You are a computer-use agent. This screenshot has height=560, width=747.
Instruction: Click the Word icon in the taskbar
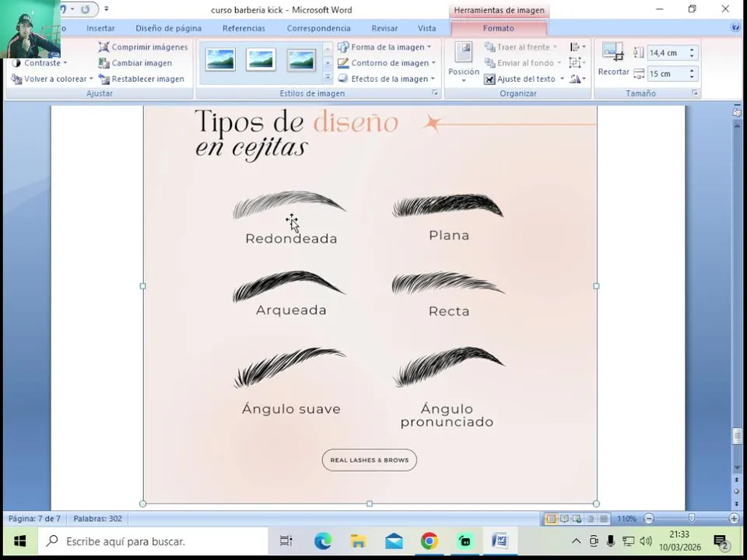click(500, 541)
